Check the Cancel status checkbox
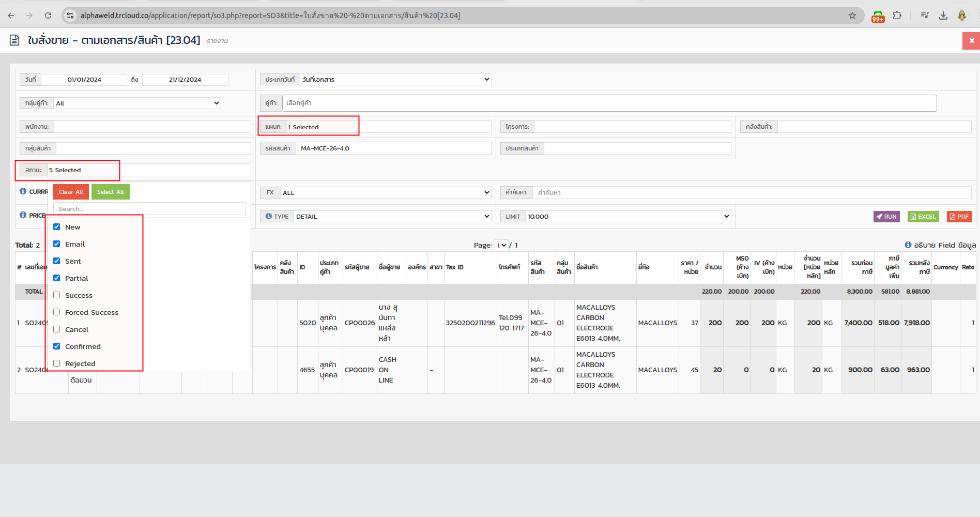The image size is (980, 517). pos(57,329)
